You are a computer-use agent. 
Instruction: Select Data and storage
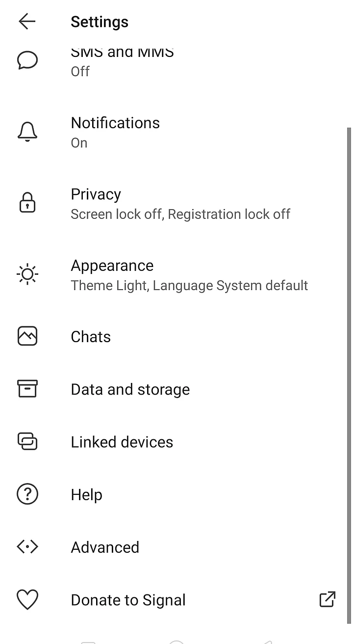pyautogui.click(x=130, y=389)
